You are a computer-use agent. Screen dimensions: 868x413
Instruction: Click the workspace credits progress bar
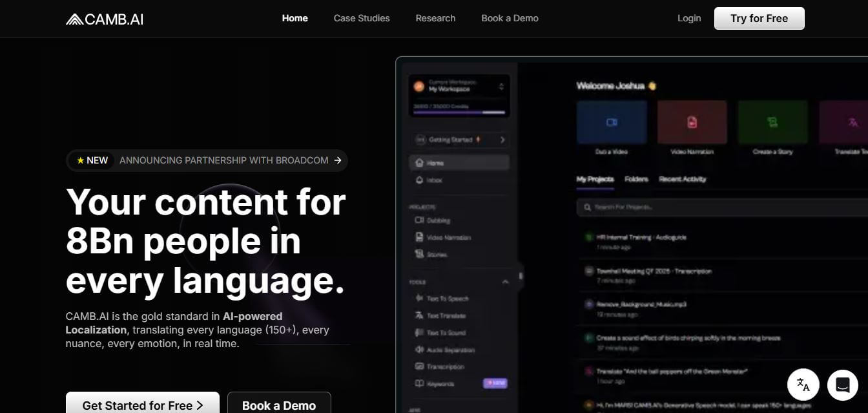[x=459, y=112]
